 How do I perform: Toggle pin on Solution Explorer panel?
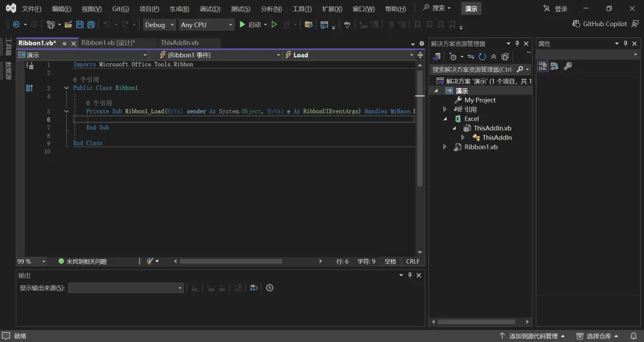point(517,43)
